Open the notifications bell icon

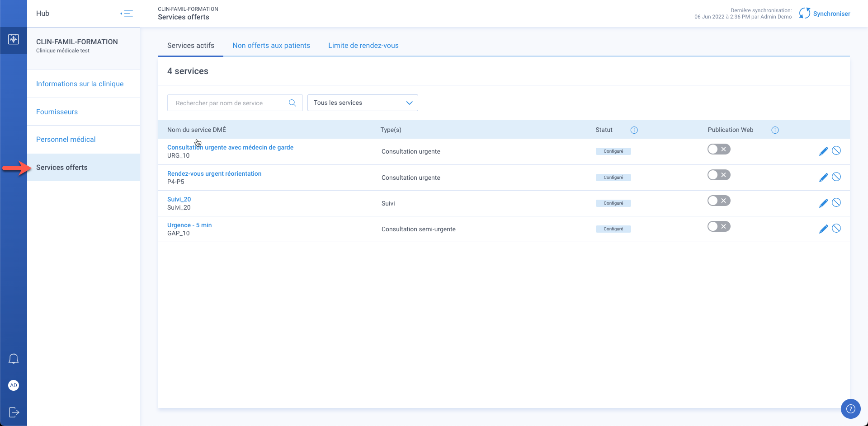point(14,358)
